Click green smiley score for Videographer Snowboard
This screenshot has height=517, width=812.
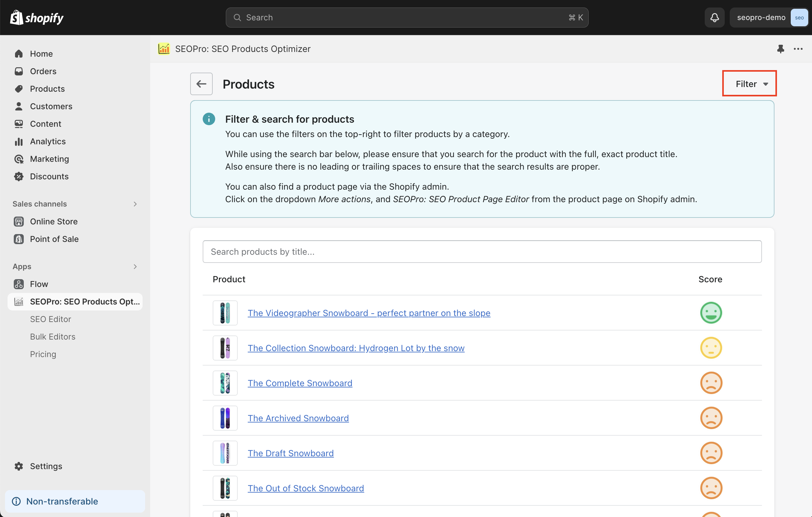coord(711,313)
